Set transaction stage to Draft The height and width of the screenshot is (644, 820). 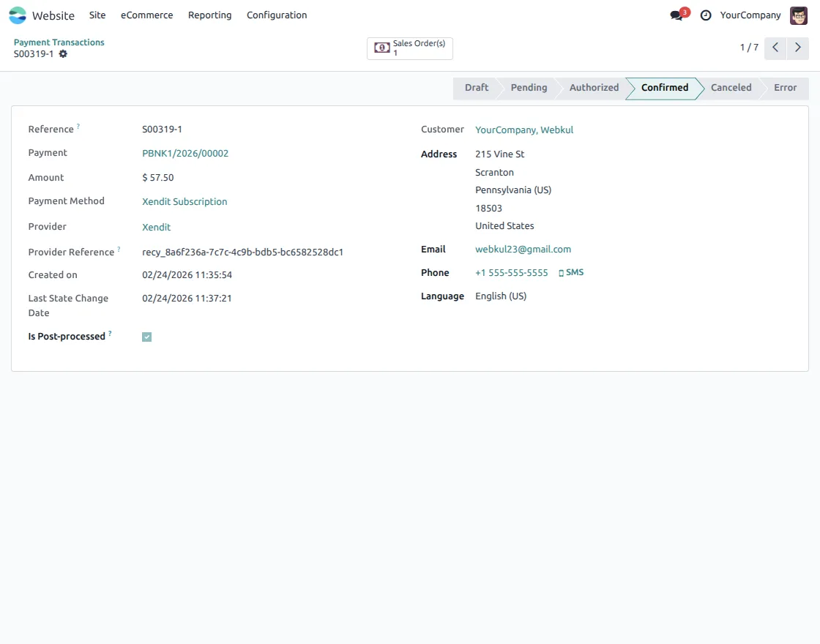[x=476, y=87]
